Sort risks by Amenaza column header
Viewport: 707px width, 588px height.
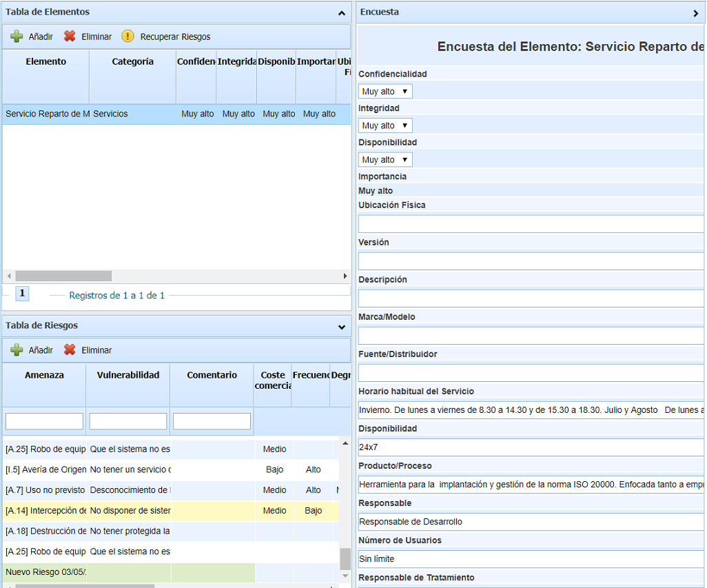tap(44, 376)
